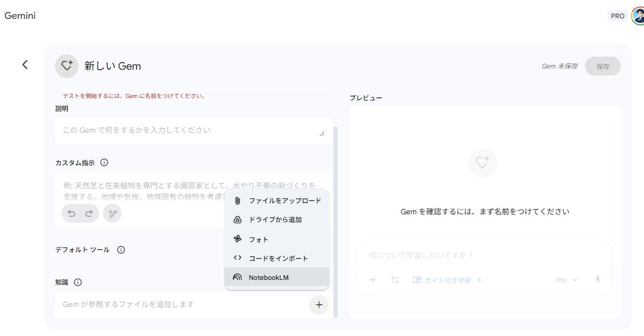Click the code brackets icon

pos(237,258)
